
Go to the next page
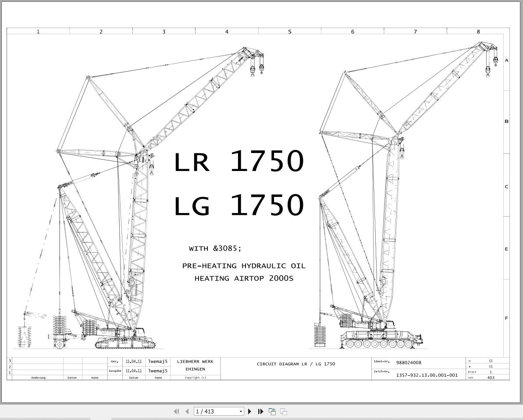pyautogui.click(x=249, y=411)
